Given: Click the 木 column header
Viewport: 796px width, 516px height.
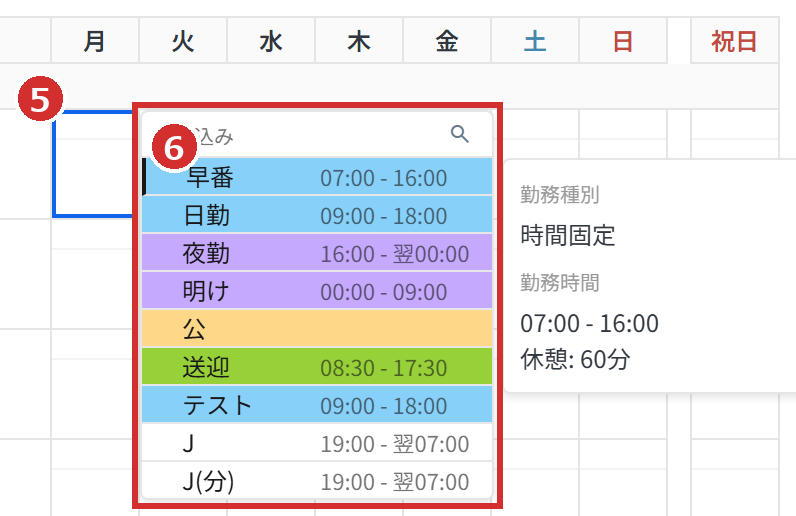Looking at the screenshot, I should coord(359,41).
